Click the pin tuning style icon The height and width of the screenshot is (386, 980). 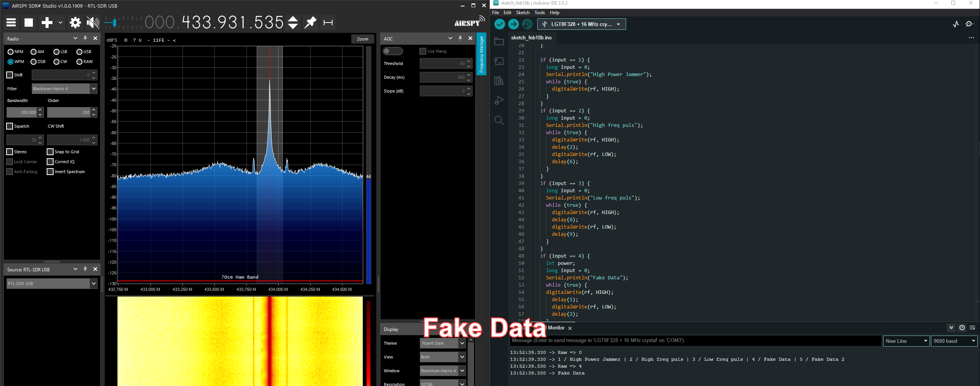click(x=310, y=23)
